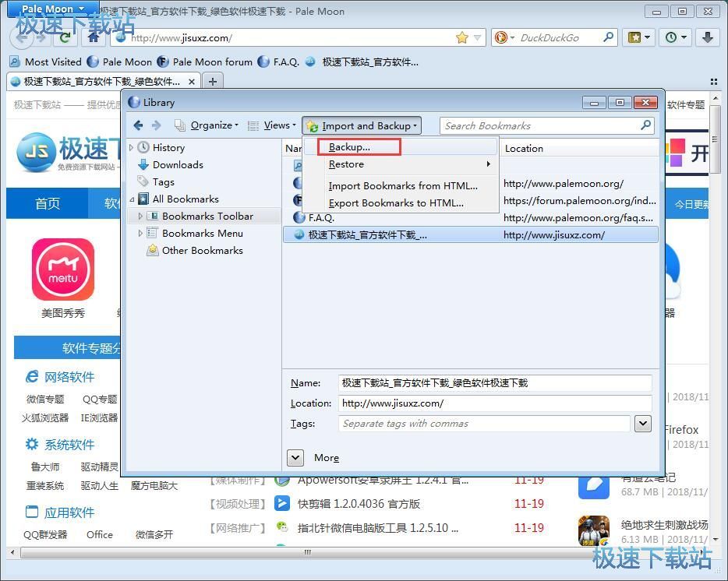Click the DuckDuckGo search engine icon

[x=501, y=37]
